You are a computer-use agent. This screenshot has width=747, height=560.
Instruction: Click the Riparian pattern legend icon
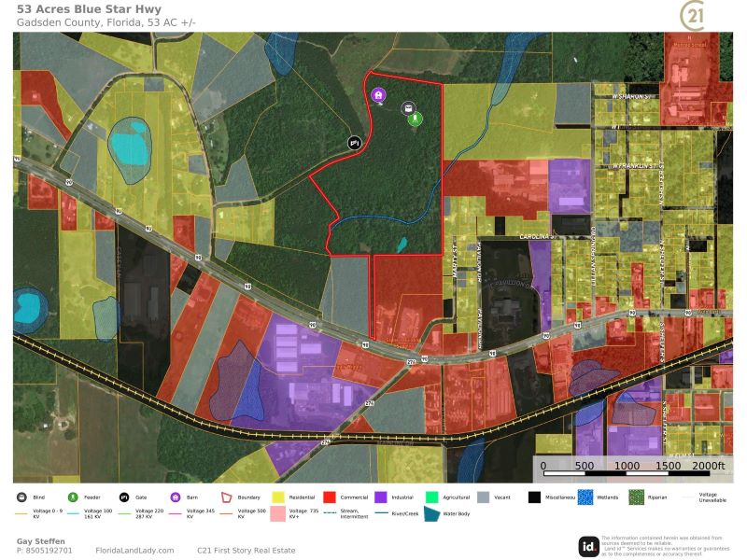click(637, 497)
